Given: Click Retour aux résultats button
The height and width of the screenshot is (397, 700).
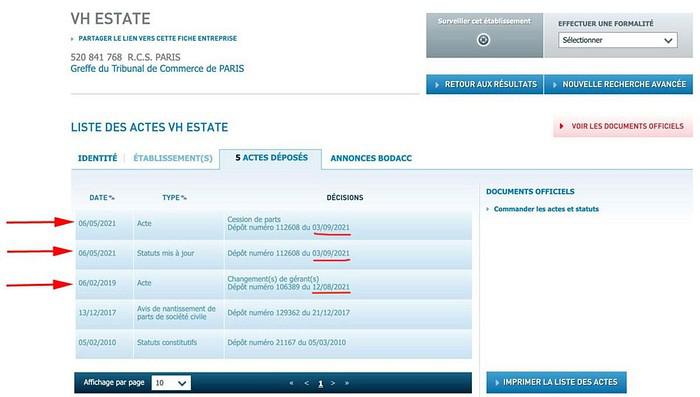Looking at the screenshot, I should (x=485, y=84).
